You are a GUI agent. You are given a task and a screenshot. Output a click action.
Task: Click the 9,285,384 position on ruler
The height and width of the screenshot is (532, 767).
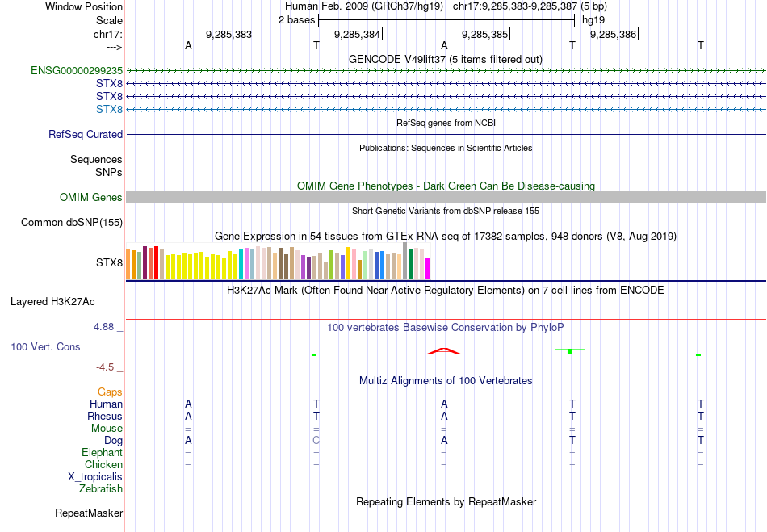coord(357,34)
